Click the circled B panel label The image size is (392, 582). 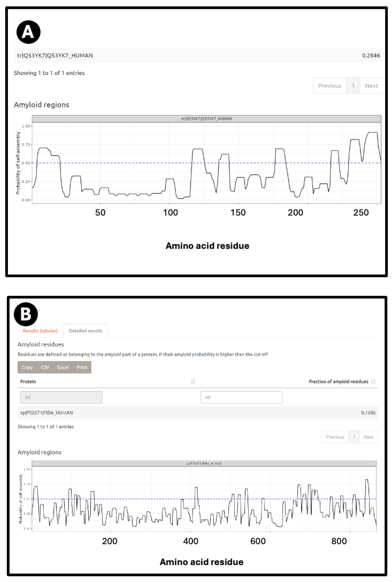pos(26,314)
